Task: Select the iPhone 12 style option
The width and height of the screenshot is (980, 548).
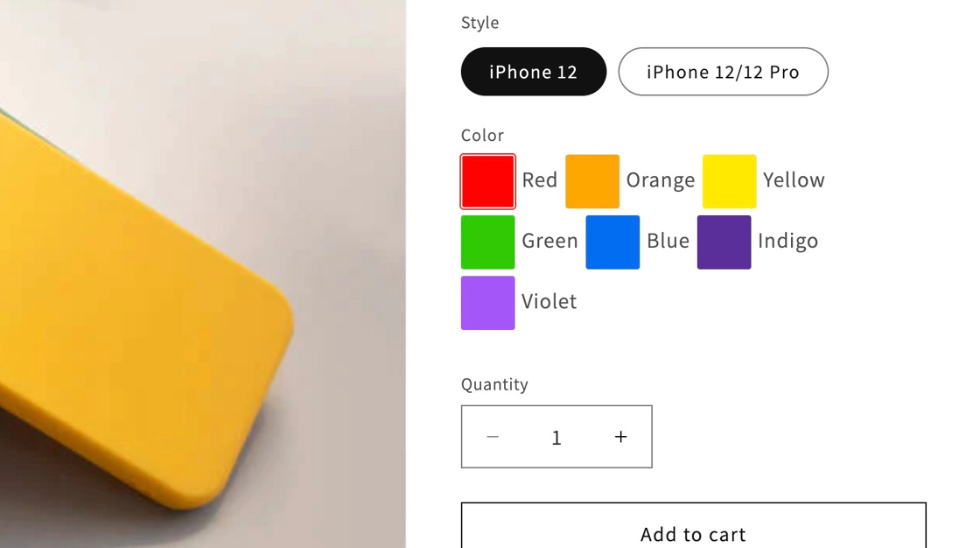Action: tap(533, 71)
